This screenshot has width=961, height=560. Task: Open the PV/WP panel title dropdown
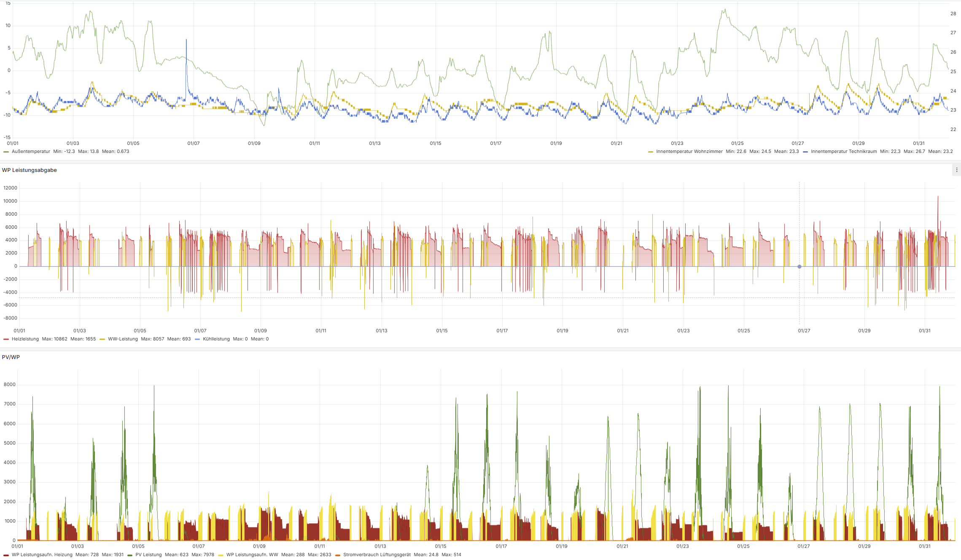click(x=11, y=357)
